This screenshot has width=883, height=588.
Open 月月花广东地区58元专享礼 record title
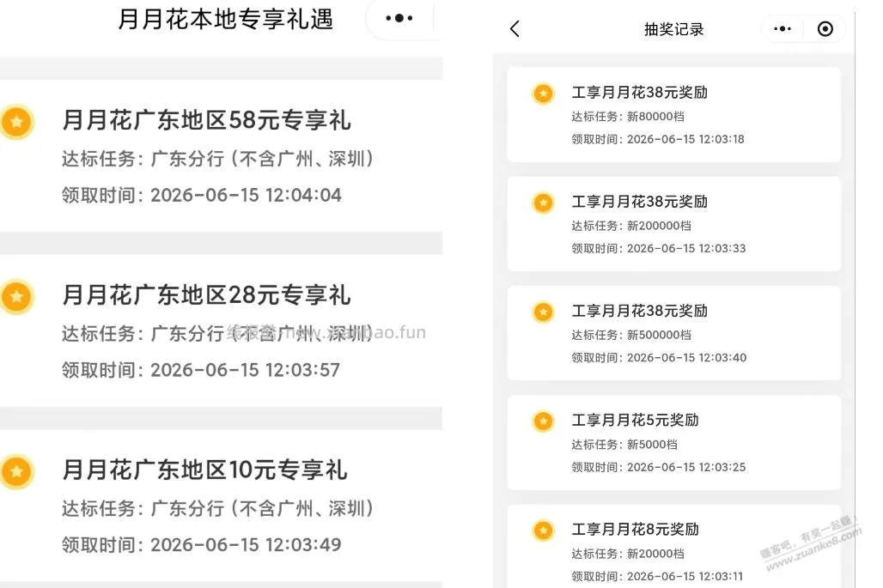tap(206, 120)
